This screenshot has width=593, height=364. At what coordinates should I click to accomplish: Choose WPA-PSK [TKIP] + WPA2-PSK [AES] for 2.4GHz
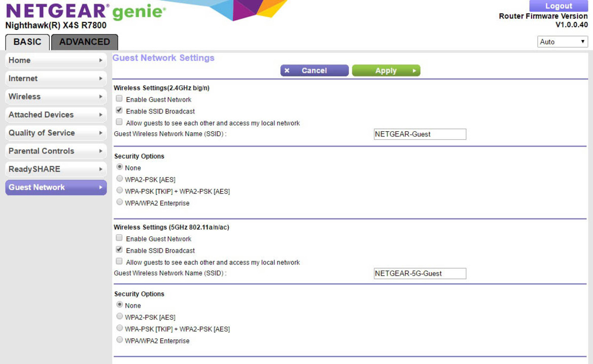coord(120,191)
